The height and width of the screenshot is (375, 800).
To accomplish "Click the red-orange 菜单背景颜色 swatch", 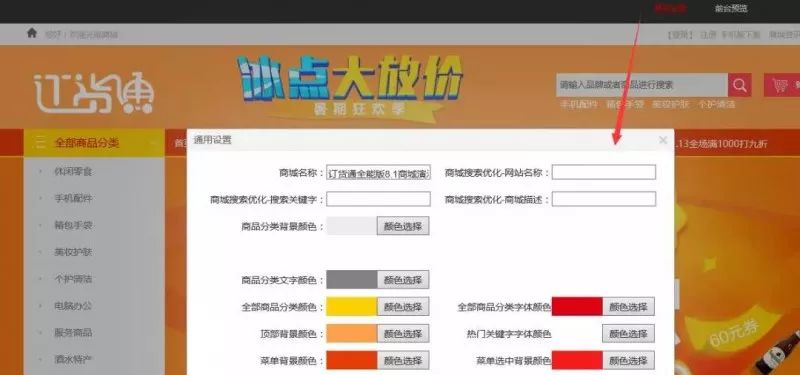I will coord(352,360).
